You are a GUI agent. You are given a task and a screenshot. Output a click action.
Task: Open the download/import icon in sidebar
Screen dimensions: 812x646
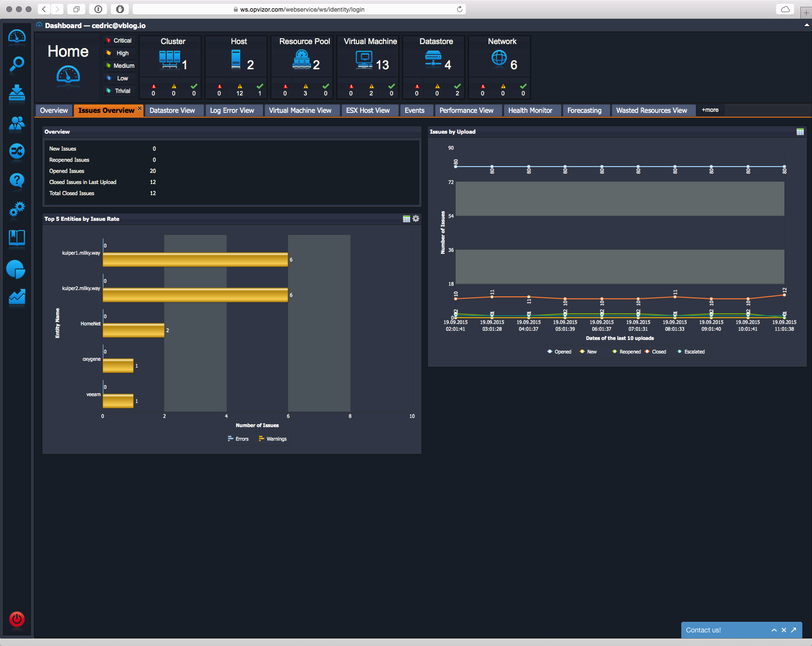tap(17, 93)
